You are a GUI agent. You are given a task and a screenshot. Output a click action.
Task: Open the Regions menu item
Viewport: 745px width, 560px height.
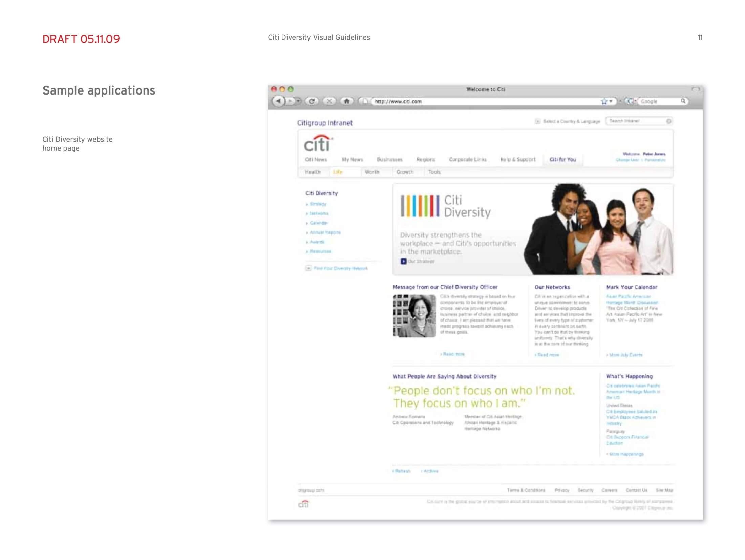tap(426, 159)
